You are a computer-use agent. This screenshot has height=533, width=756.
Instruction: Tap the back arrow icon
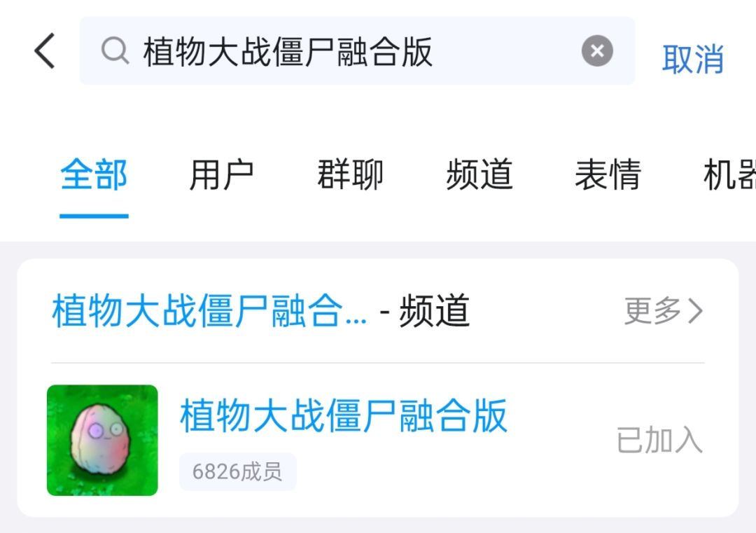[45, 50]
